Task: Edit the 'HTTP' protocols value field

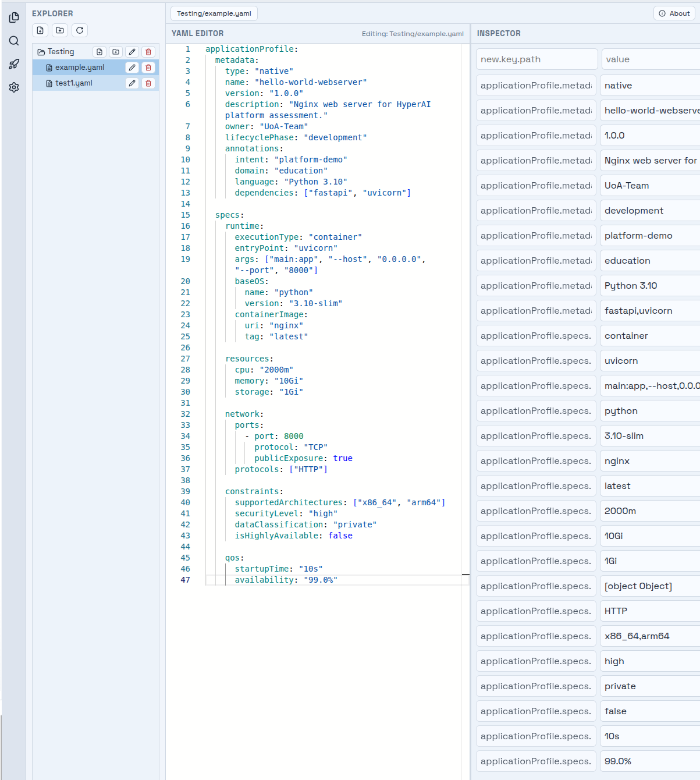Action: 650,611
